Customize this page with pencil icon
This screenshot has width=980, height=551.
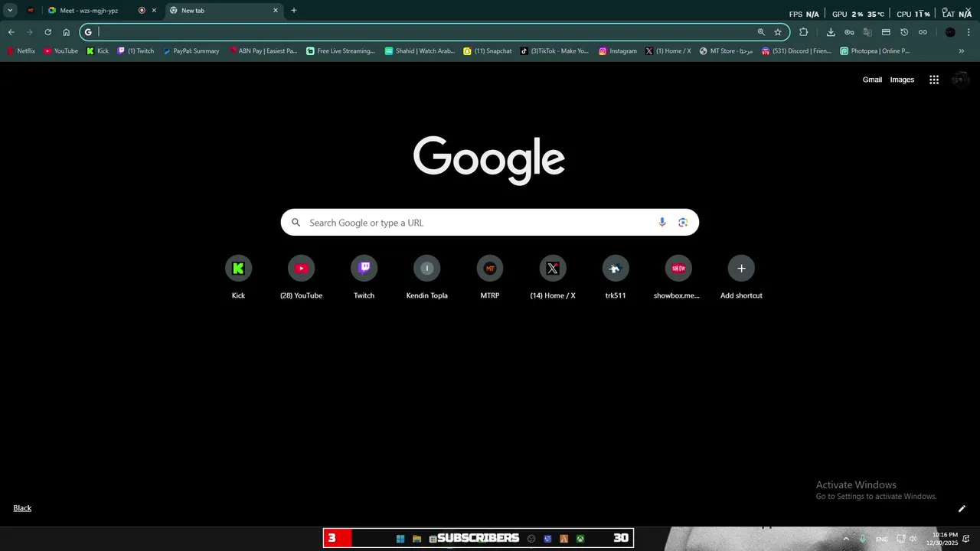click(x=962, y=508)
